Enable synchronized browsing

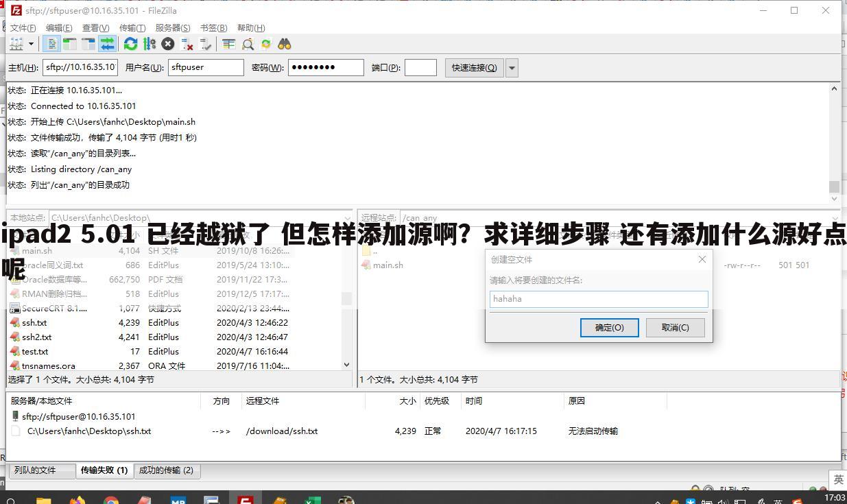click(x=265, y=43)
